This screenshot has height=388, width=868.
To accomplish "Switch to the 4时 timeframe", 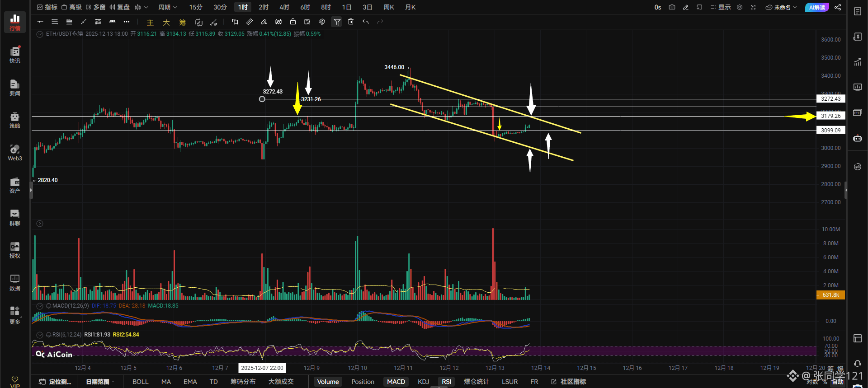I will 284,7.
